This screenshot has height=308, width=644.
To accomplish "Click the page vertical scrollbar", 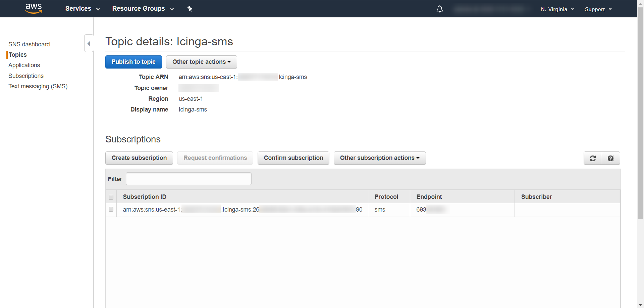I will (640, 114).
